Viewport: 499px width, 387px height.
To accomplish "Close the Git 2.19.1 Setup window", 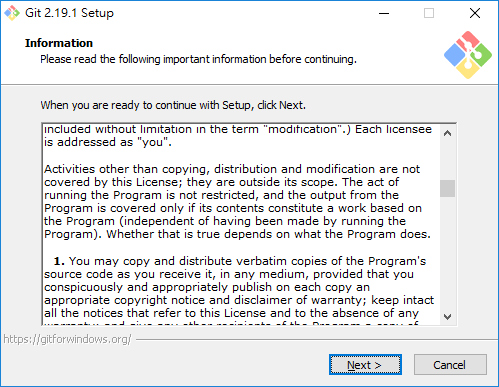I will pos(475,13).
